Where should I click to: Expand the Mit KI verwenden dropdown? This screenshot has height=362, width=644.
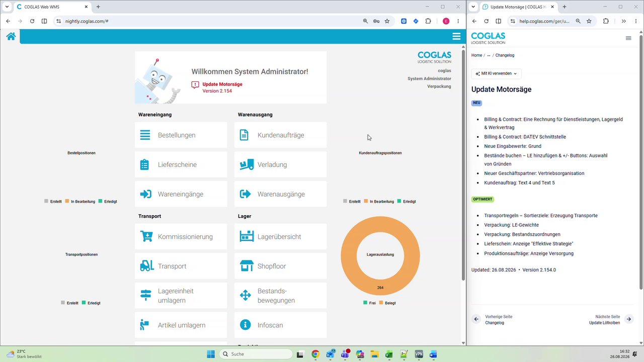click(496, 73)
